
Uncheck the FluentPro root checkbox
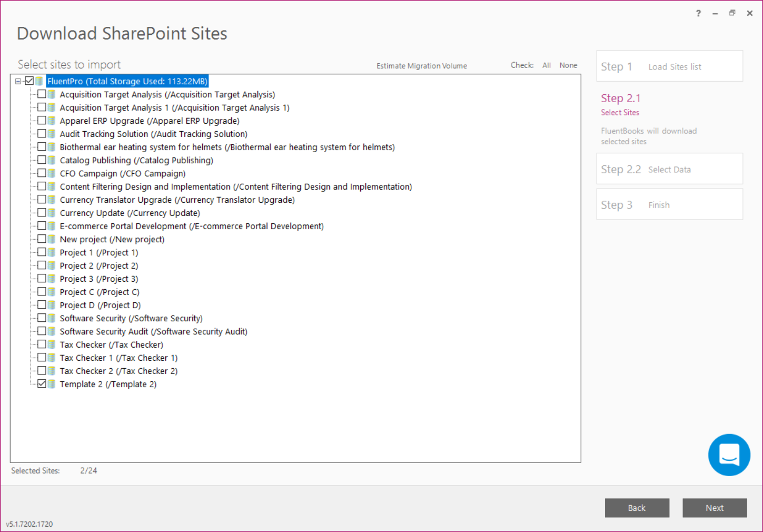point(29,81)
